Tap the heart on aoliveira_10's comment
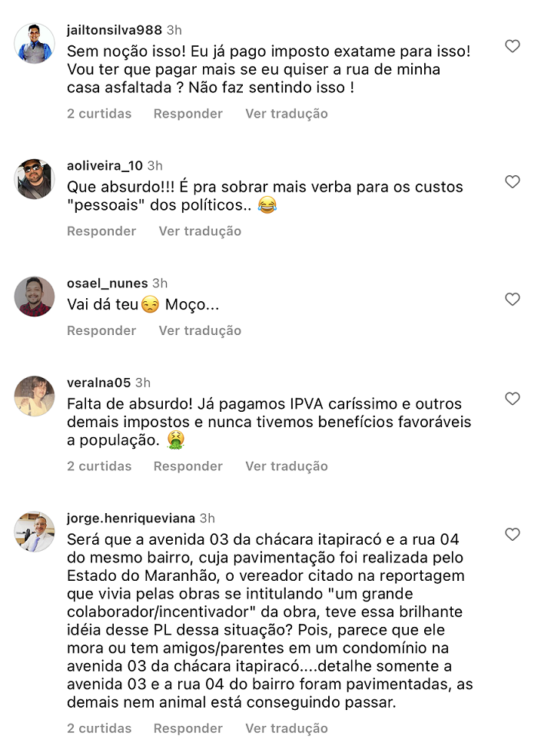541x756 pixels. pyautogui.click(x=513, y=182)
